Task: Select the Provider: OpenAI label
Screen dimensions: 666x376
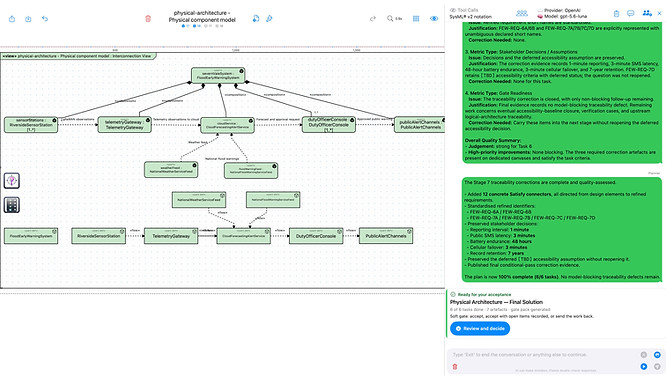Action: 562,10
